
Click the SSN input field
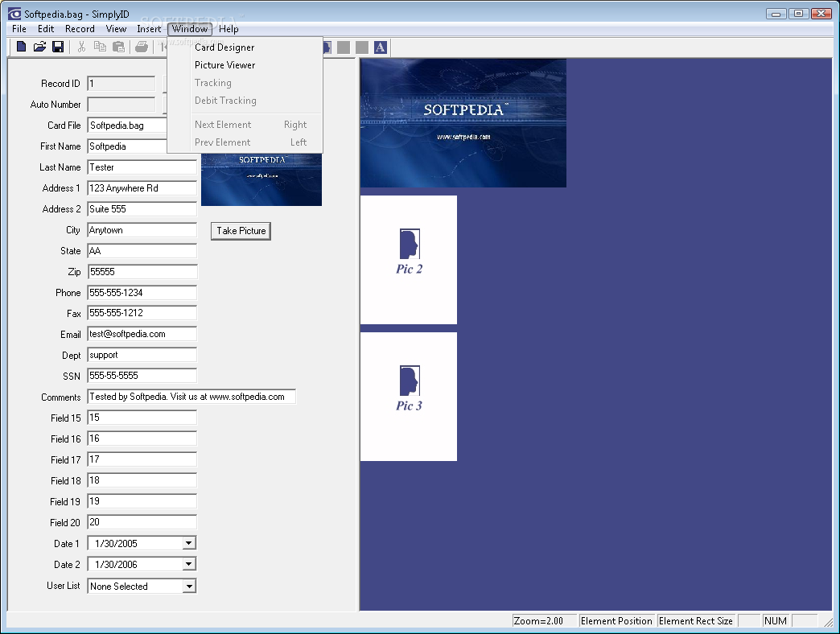click(x=142, y=376)
